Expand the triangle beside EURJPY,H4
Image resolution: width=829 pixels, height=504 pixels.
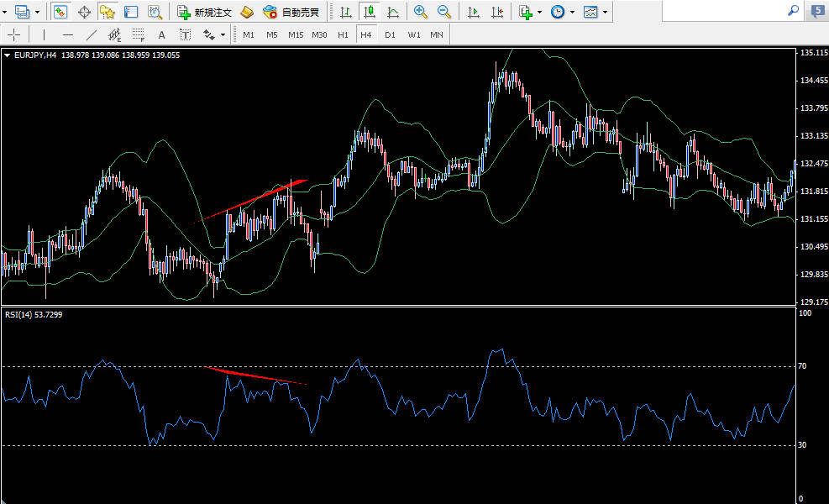(x=8, y=55)
